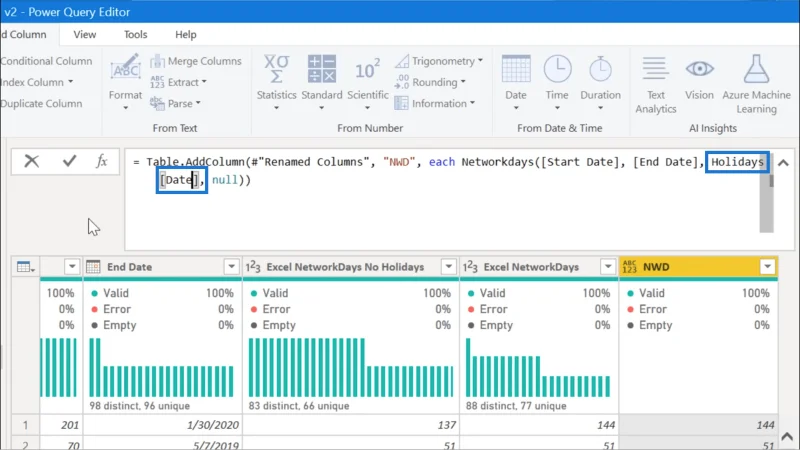
Task: Click Excel NetworkDays distribution chart
Action: tap(538, 367)
